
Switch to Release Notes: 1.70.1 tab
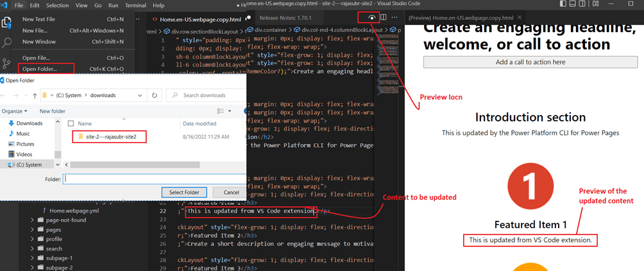(286, 17)
